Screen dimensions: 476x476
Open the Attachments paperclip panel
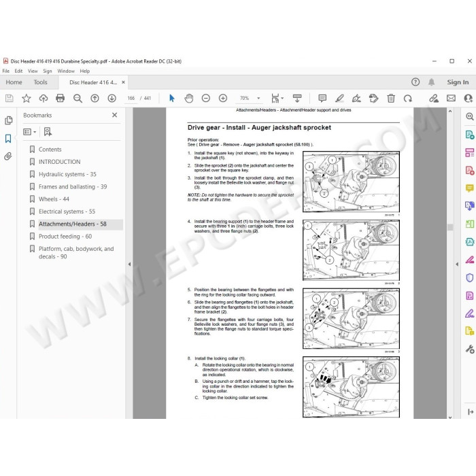8,156
